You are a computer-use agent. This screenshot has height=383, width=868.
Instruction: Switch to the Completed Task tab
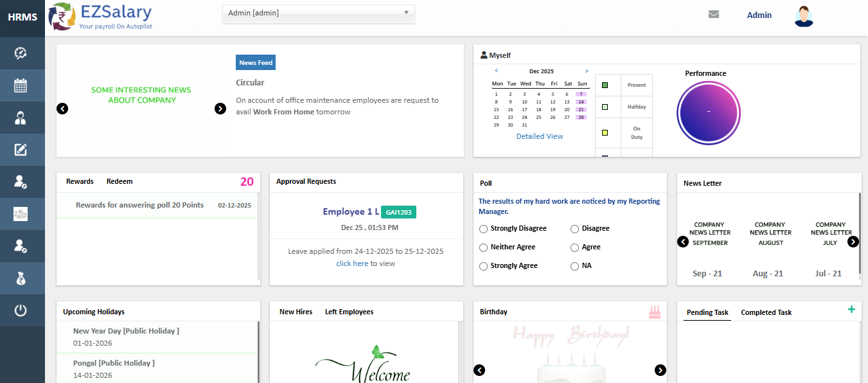(766, 313)
